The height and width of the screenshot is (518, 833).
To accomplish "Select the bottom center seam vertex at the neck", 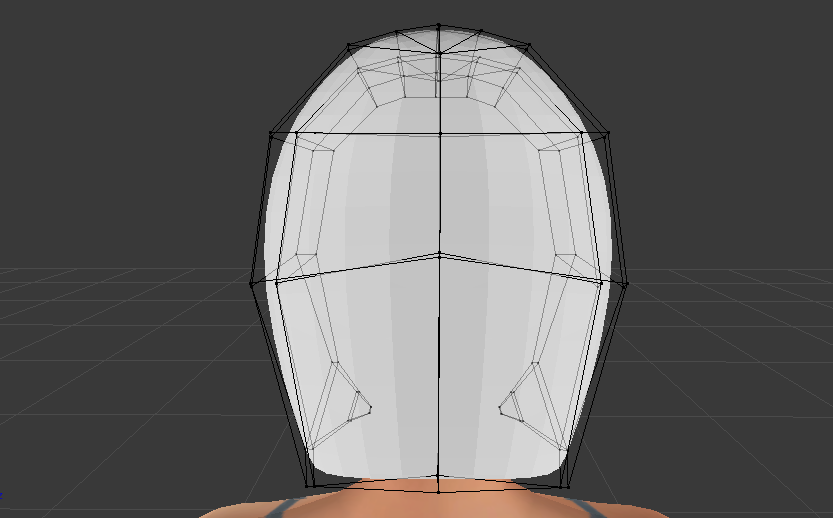I will pyautogui.click(x=438, y=492).
